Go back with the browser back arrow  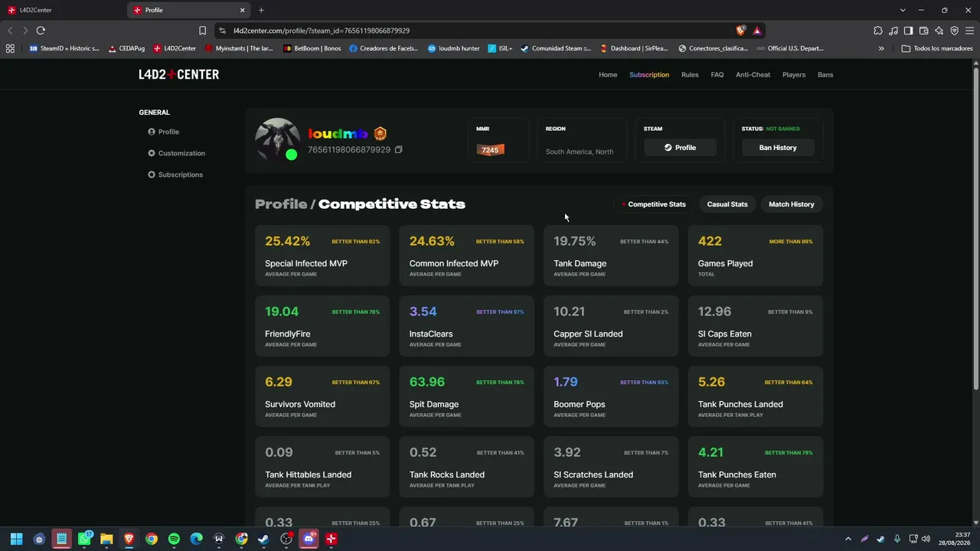point(10,31)
